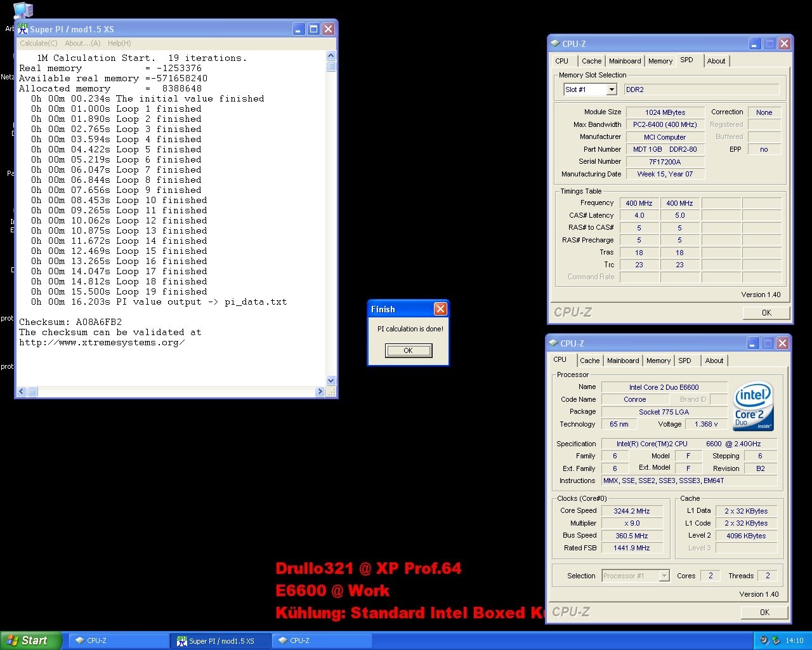
Task: Open the My Computer desktop icon
Action: (x=23, y=10)
